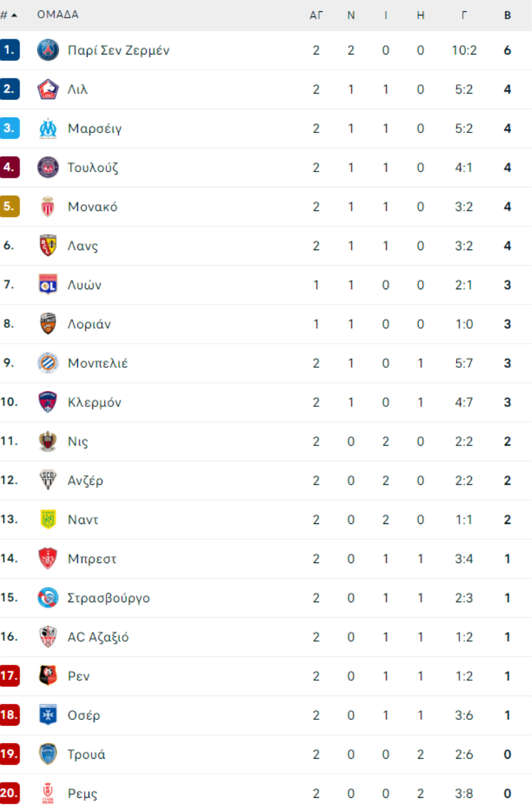Open the Marseille crest icon

click(x=48, y=128)
